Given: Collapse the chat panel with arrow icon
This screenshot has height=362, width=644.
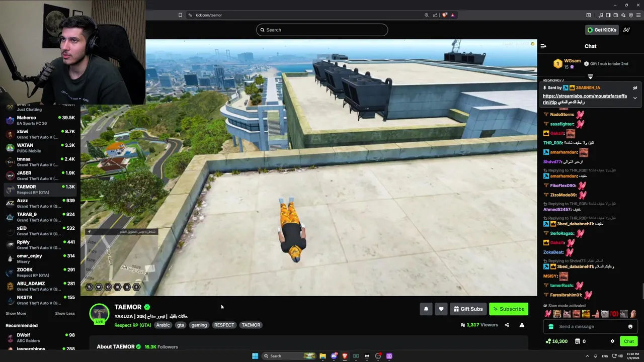Looking at the screenshot, I should pos(543,46).
